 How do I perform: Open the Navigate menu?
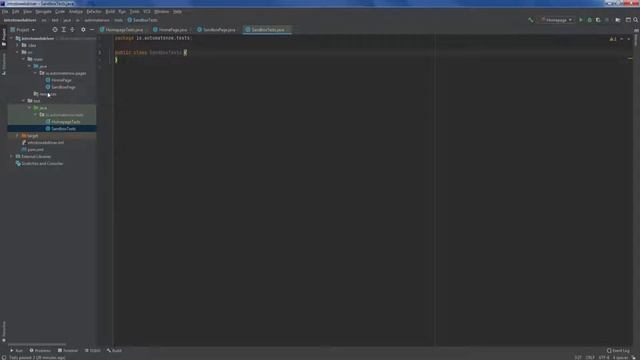pyautogui.click(x=43, y=11)
